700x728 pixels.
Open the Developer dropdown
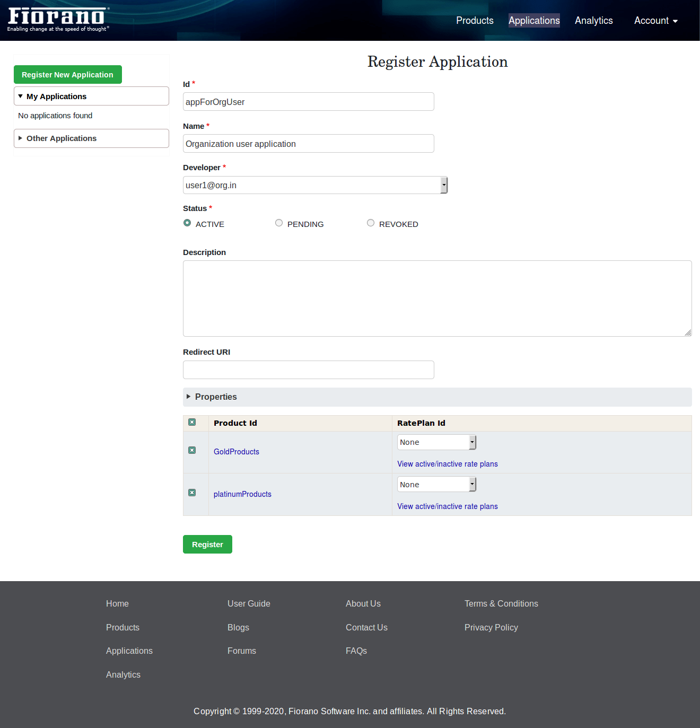315,185
